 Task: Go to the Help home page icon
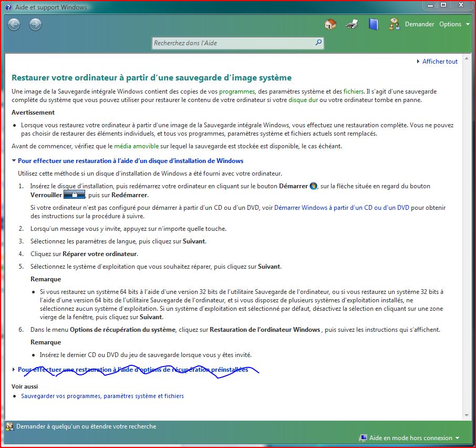tap(330, 24)
